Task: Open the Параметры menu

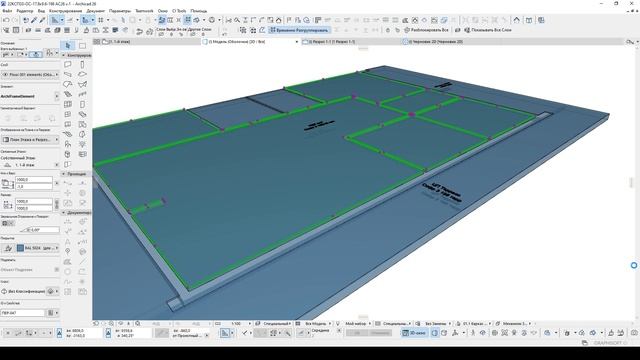Action: [120, 11]
